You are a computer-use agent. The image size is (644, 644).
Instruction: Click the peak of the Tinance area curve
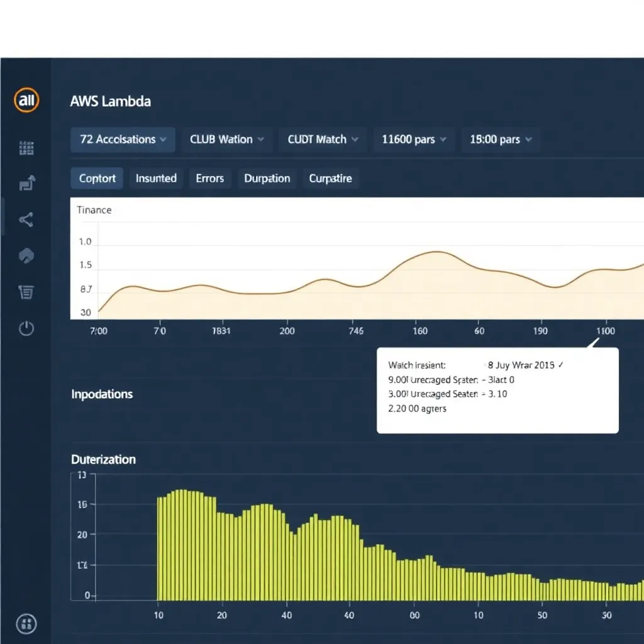[437, 252]
